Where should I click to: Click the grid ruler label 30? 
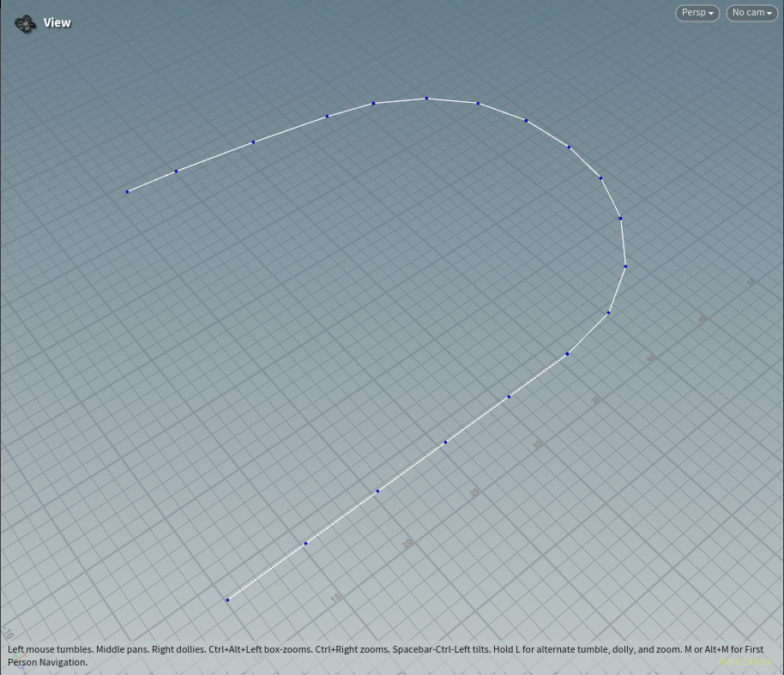[x=538, y=444]
